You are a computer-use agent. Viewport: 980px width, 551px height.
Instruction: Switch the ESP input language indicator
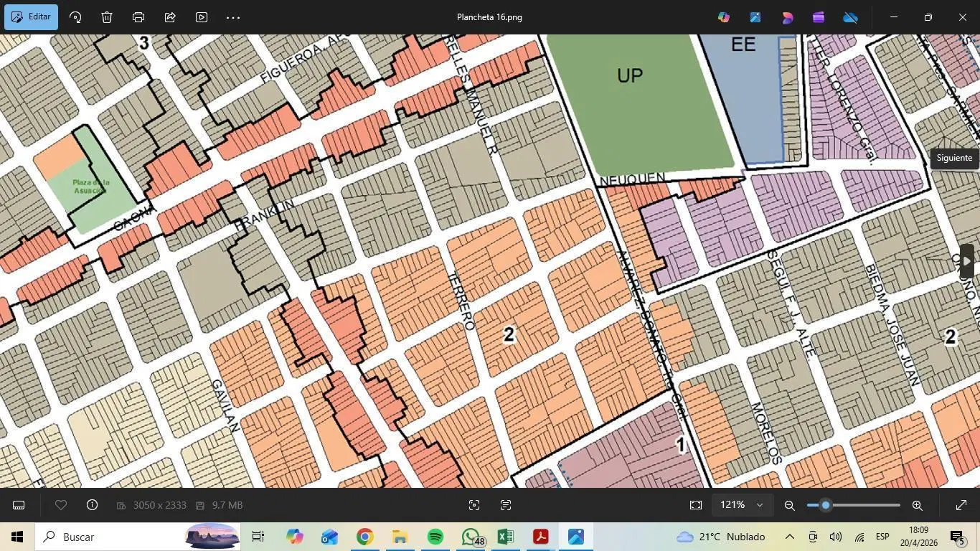[x=882, y=537]
